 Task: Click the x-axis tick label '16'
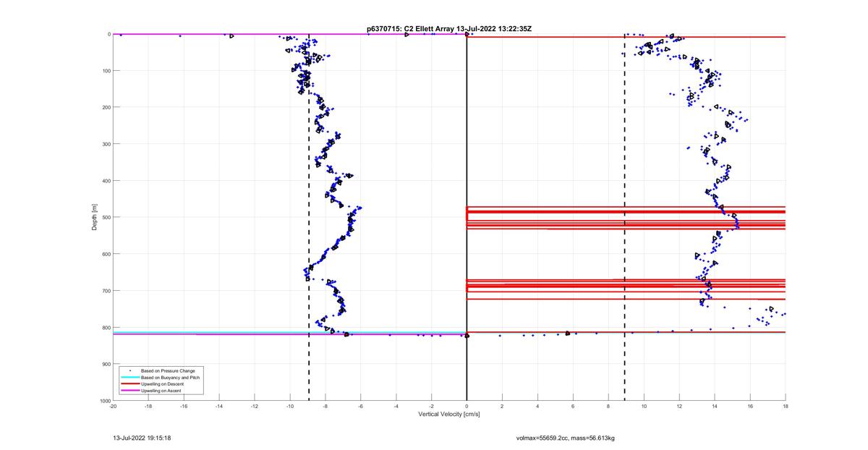[x=750, y=407]
